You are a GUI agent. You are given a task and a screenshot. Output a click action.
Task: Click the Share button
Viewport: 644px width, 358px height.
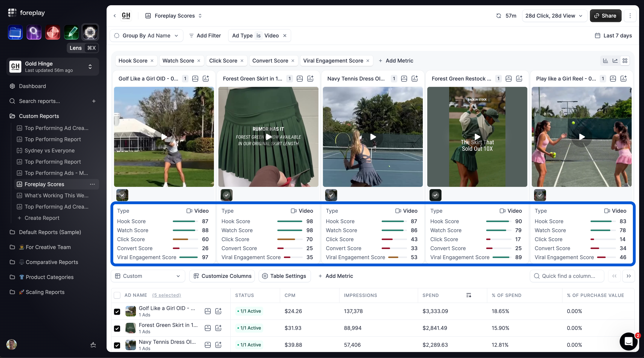tap(605, 16)
